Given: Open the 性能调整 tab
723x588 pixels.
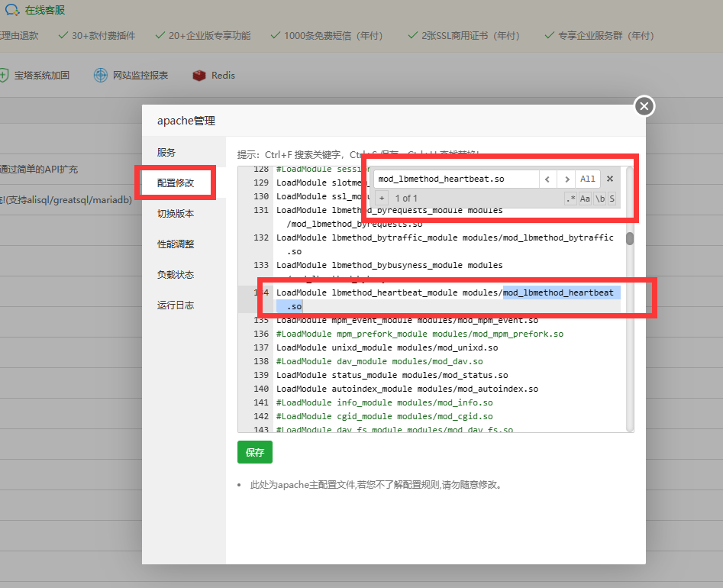Looking at the screenshot, I should 176,244.
